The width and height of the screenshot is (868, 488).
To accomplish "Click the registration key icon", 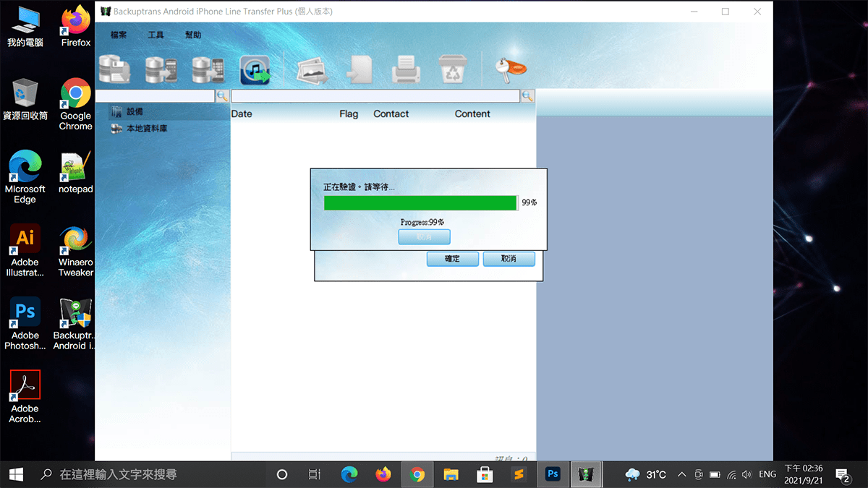I will [x=510, y=69].
